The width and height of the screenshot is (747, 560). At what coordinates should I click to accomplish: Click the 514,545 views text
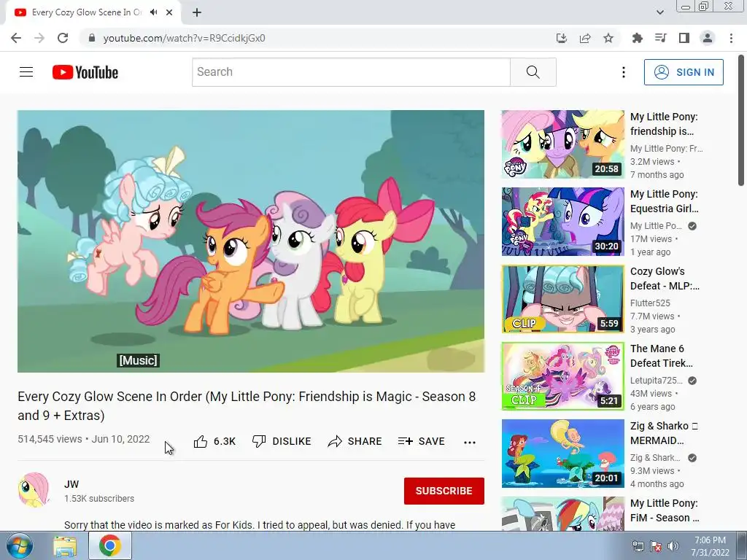50,439
